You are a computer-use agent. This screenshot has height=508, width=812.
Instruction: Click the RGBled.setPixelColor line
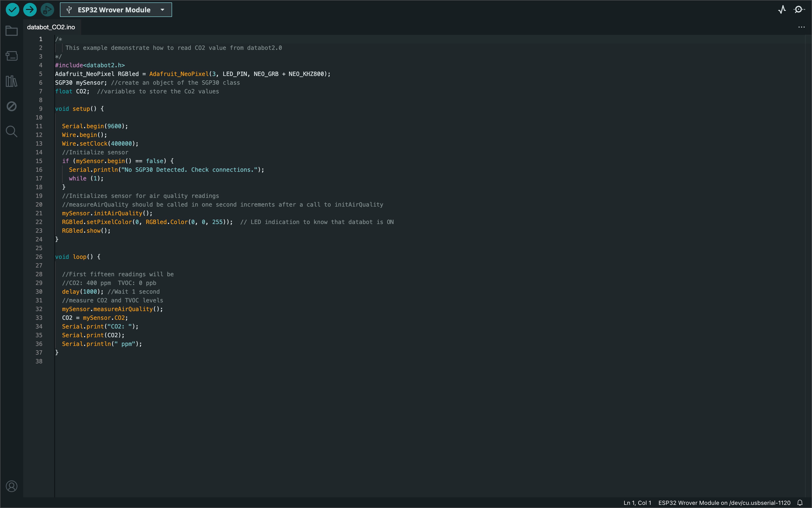tap(147, 222)
